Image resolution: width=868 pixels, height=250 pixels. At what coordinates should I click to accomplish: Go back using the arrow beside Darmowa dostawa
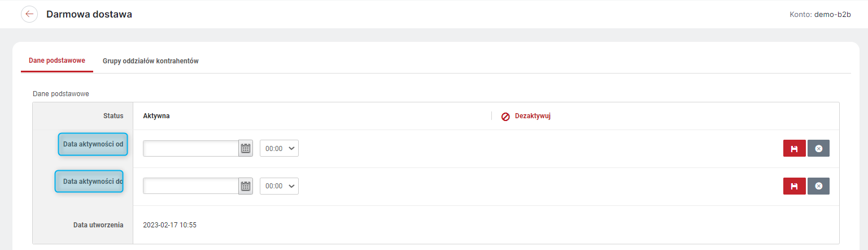point(29,14)
